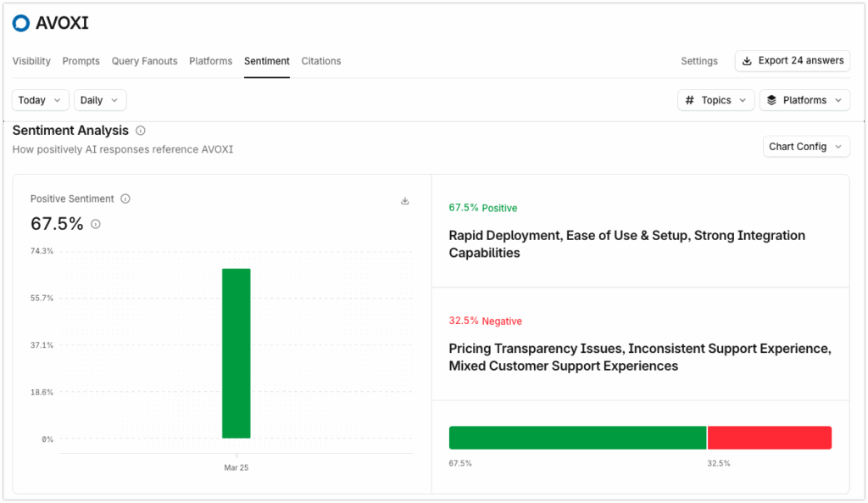The width and height of the screenshot is (868, 503).
Task: Click the info icon next to 67.5%
Action: [x=96, y=224]
